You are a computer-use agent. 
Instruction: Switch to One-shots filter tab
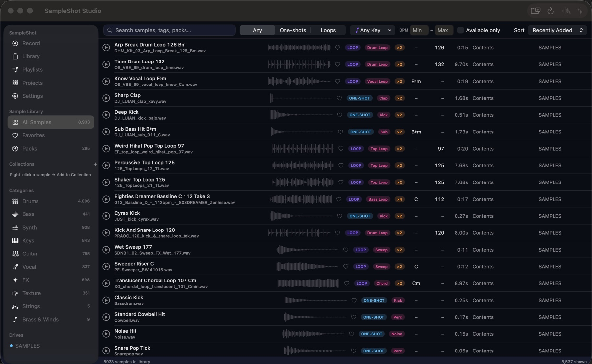coord(293,30)
